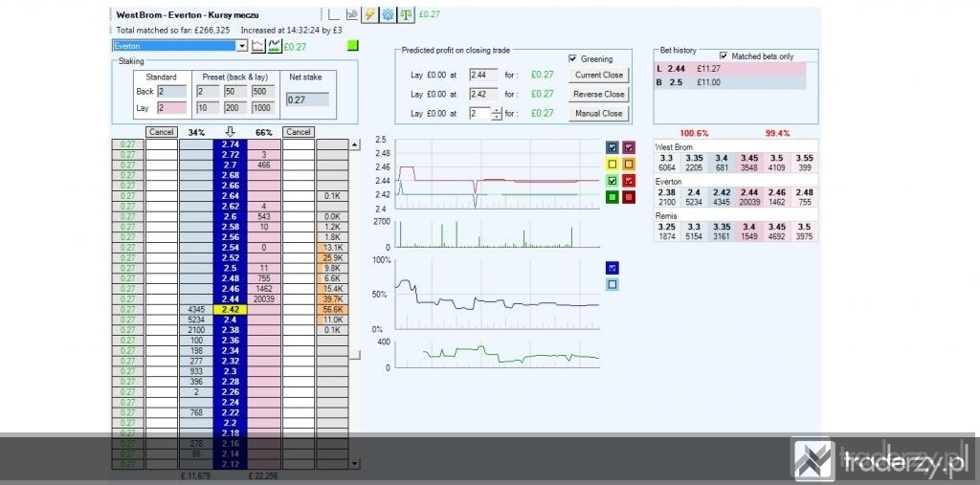Click the 39.7K traded volume cell
The width and height of the screenshot is (980, 485).
332,299
